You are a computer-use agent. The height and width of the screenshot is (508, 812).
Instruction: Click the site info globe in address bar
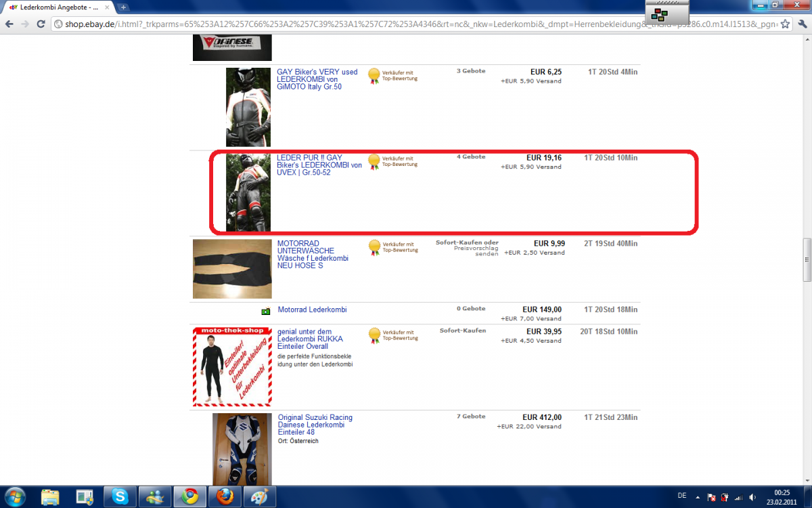pos(58,24)
